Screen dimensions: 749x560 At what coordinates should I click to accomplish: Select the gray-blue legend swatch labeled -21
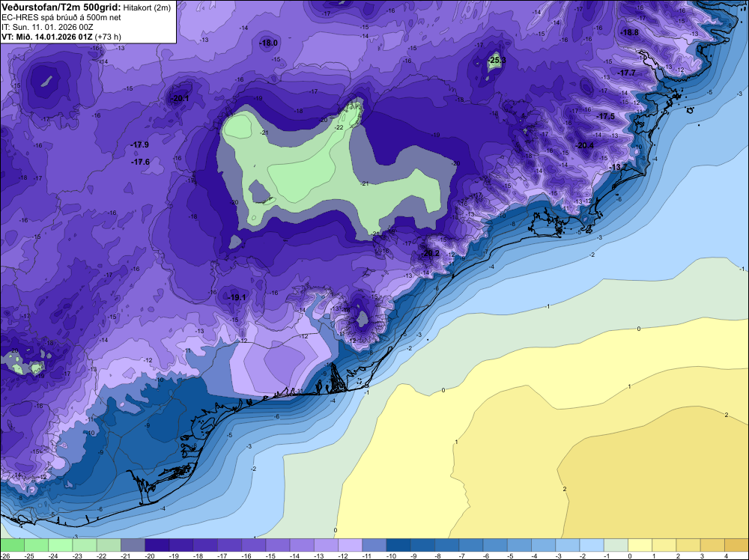tap(133, 545)
